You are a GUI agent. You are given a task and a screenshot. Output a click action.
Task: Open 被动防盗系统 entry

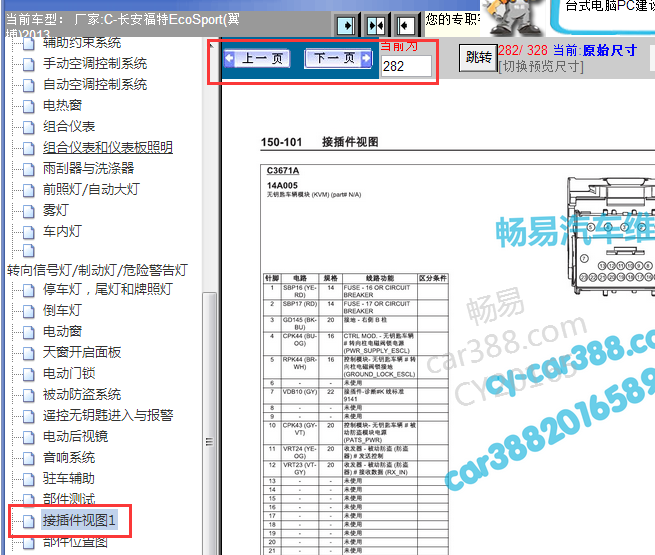click(82, 394)
